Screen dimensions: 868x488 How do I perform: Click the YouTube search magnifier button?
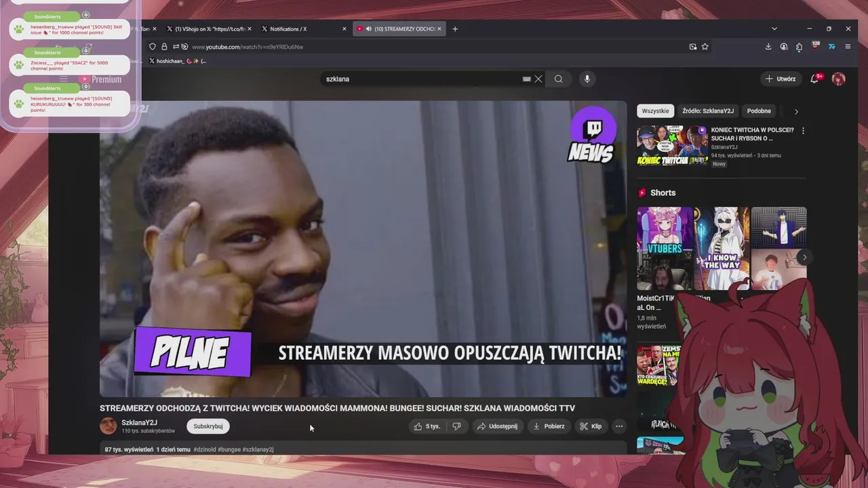click(x=558, y=79)
